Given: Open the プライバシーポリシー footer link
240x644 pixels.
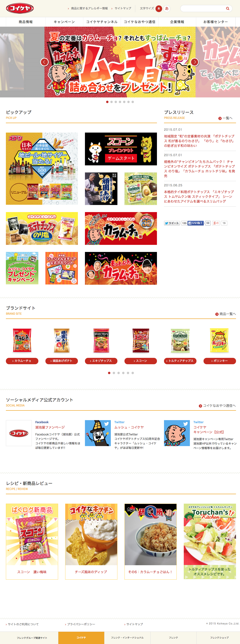Looking at the screenshot, I should tap(80, 624).
